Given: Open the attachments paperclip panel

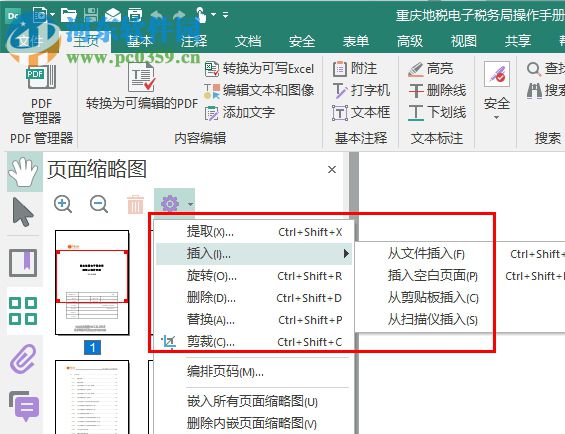Looking at the screenshot, I should (23, 358).
